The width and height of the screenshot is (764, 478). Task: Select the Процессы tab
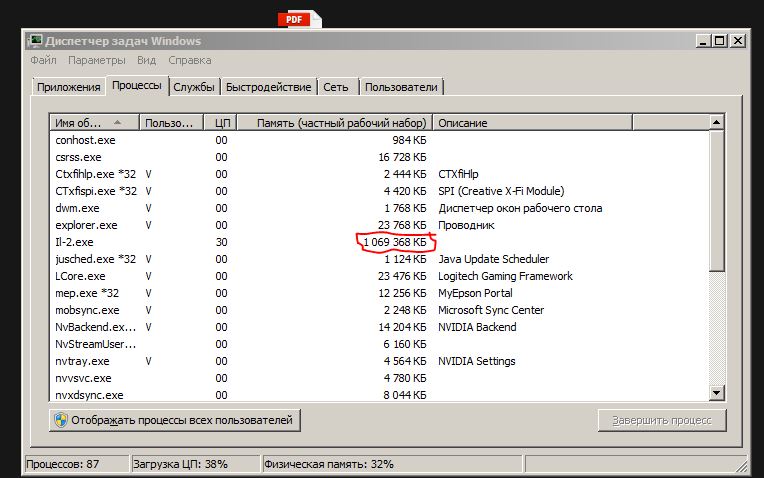[x=137, y=86]
